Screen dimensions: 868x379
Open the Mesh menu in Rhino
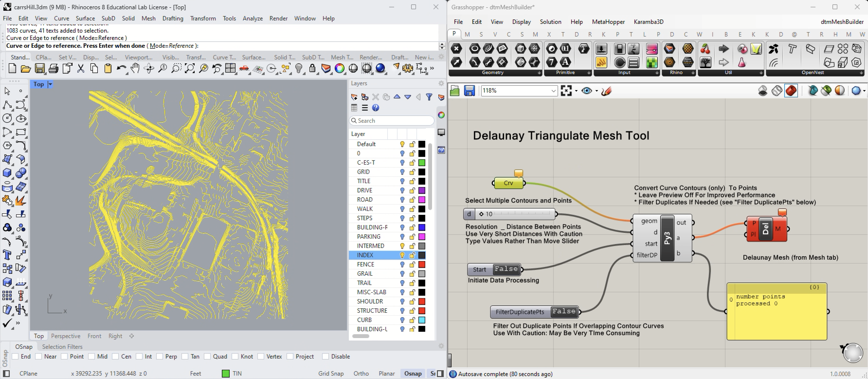149,18
